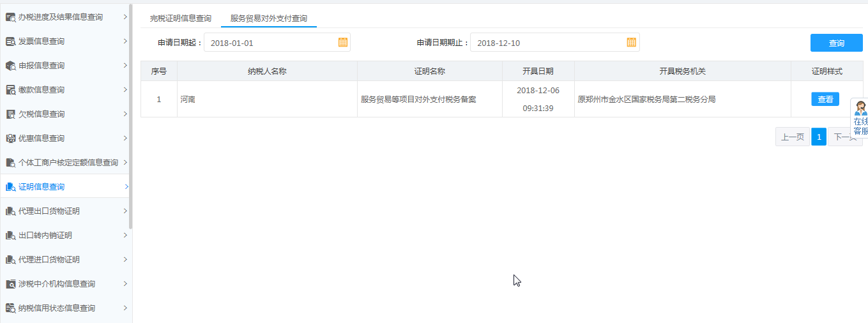
Task: Select page number 1 in pagination
Action: click(819, 137)
